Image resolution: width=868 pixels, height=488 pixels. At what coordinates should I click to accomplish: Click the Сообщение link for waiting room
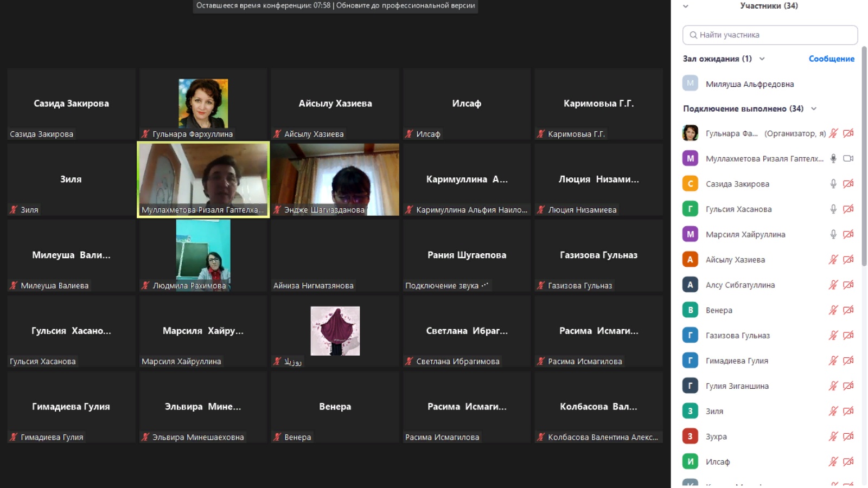[x=831, y=59]
